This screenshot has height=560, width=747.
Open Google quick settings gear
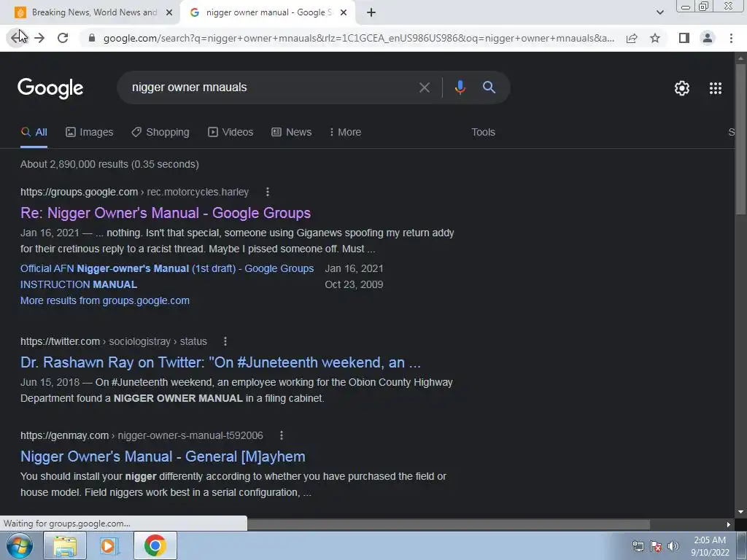(682, 88)
